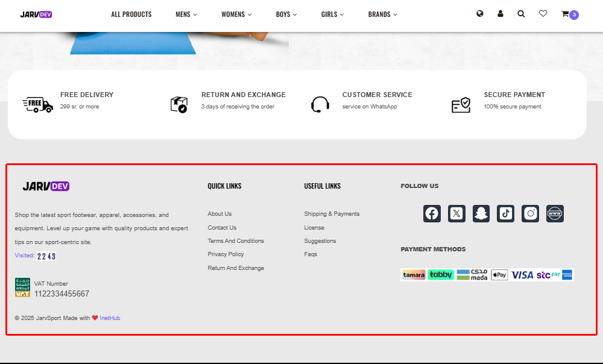
Task: Click the X (Twitter) icon
Action: tap(456, 213)
